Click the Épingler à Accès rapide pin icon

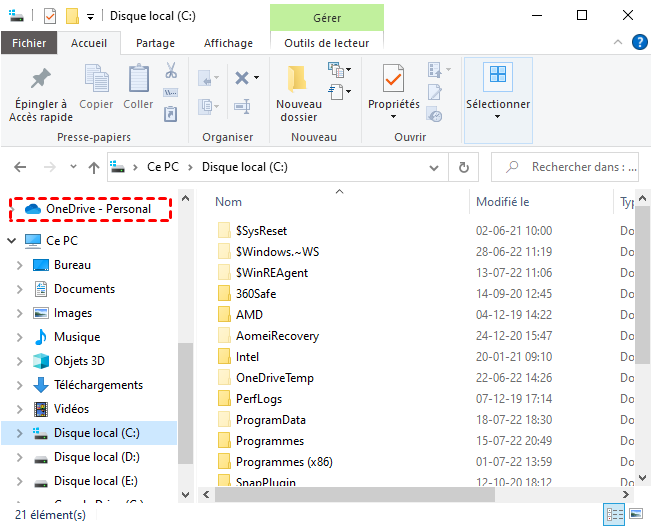point(41,78)
